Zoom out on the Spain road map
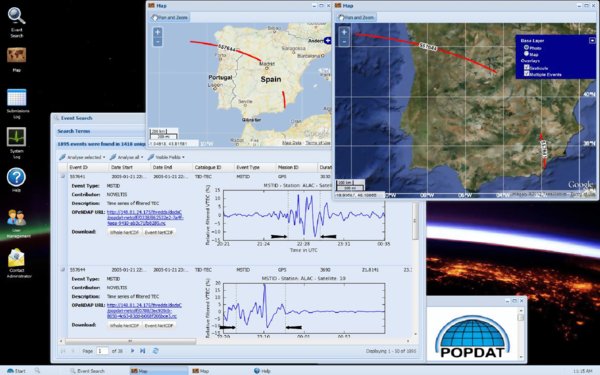 click(x=157, y=42)
